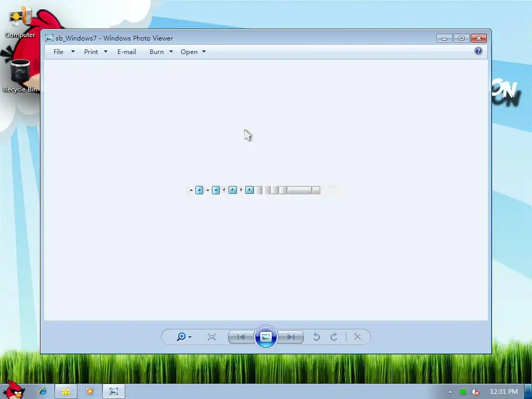Click the 12:31 PM clock

tap(504, 392)
